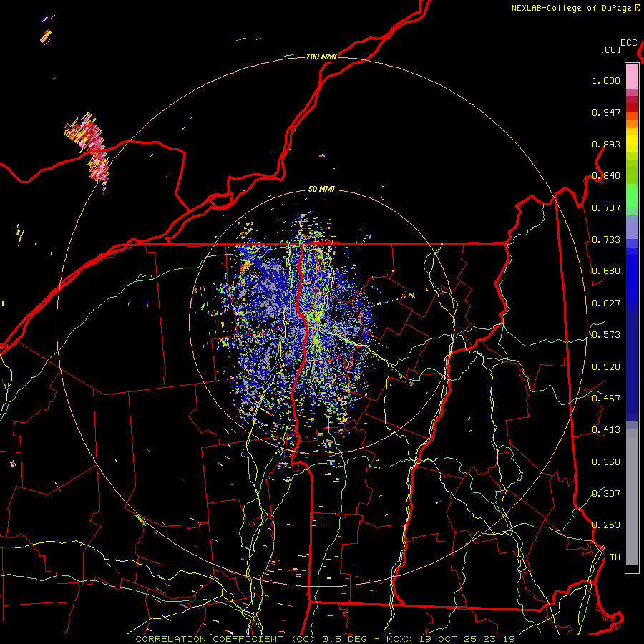
Task: Select the 0.520 legend value
Action: [x=606, y=367]
